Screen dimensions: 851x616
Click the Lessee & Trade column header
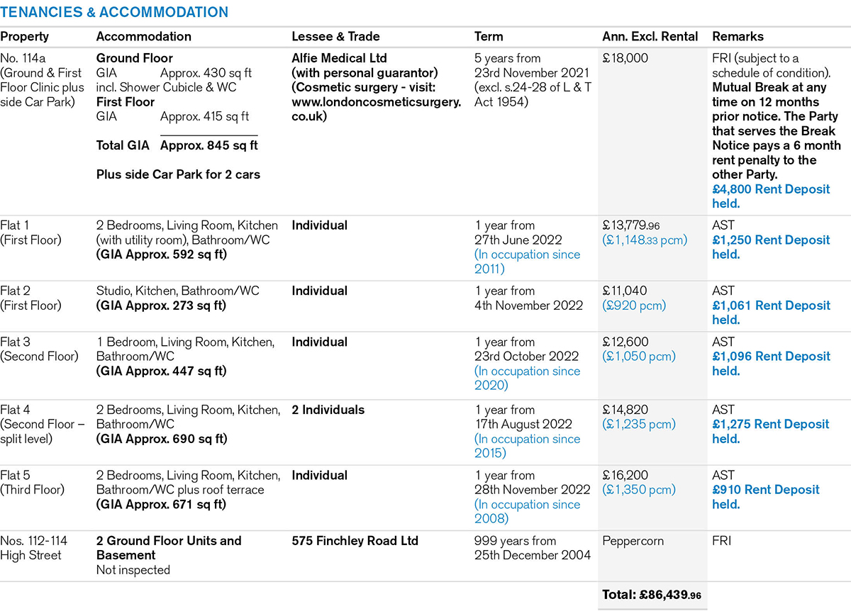click(335, 36)
